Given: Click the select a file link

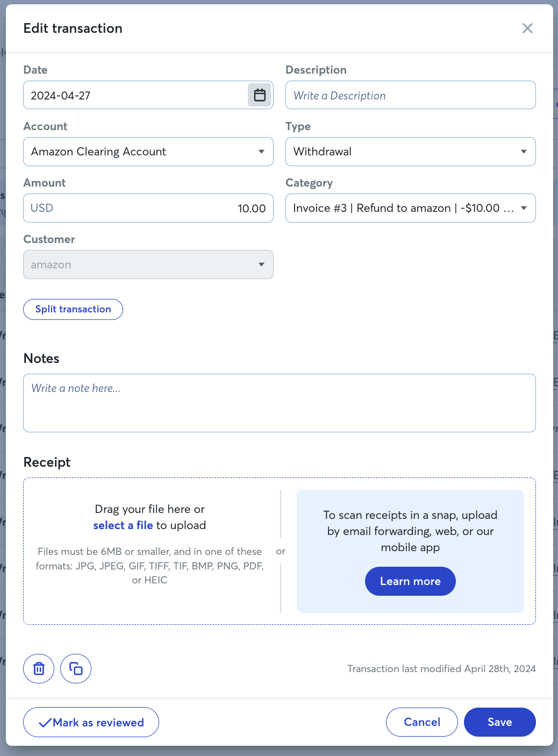Looking at the screenshot, I should coord(123,525).
